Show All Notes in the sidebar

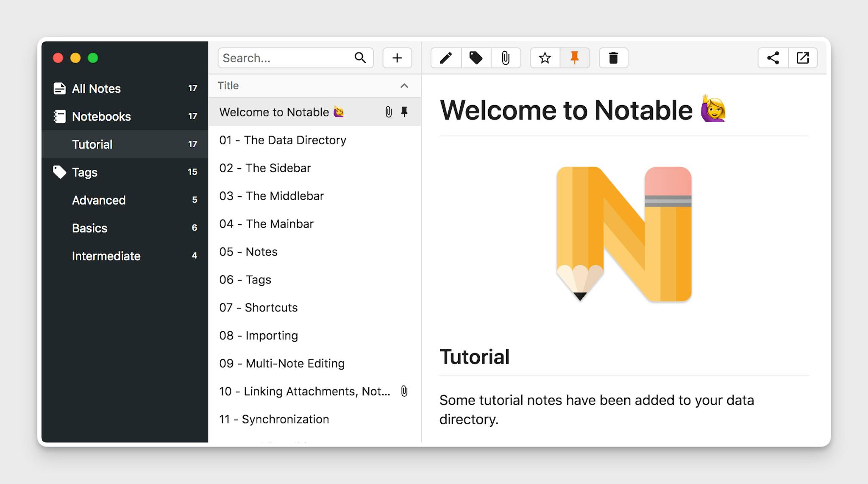pos(97,89)
